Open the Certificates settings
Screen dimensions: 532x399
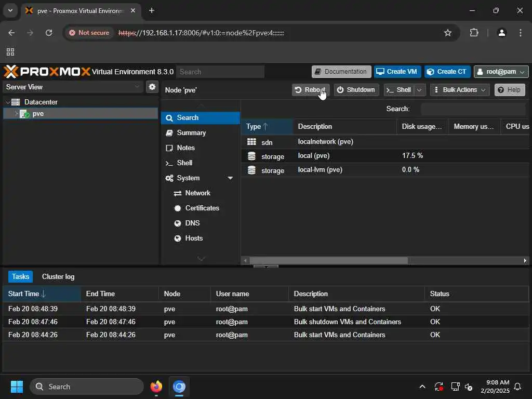tap(202, 208)
